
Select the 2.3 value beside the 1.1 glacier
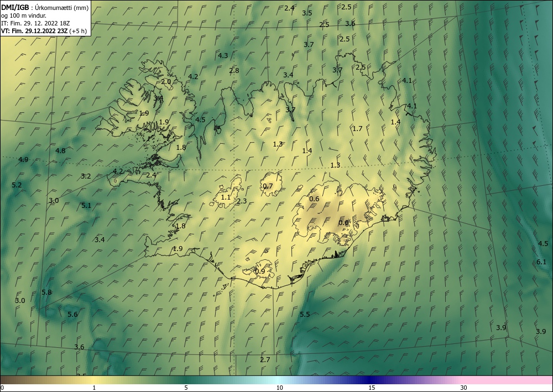pyautogui.click(x=242, y=201)
